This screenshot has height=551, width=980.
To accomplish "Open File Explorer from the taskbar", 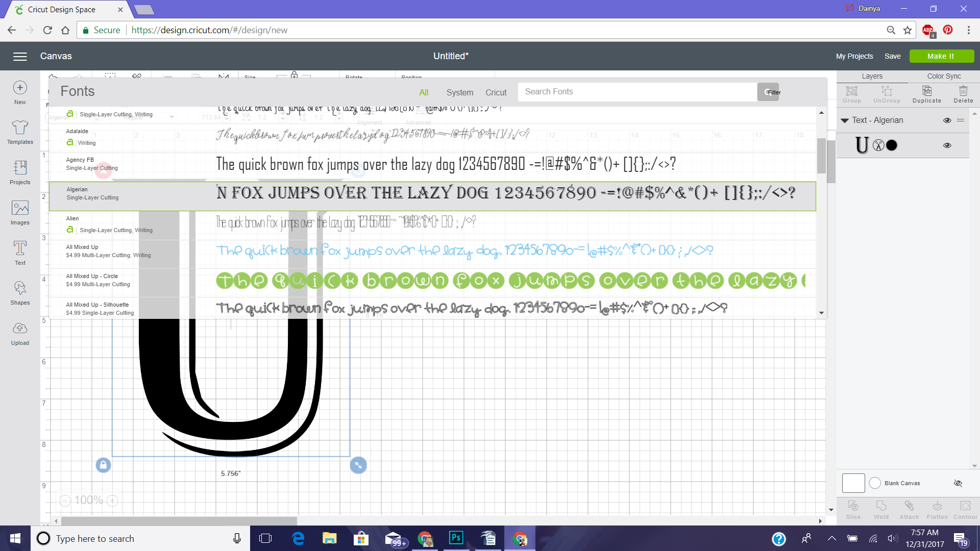I will [329, 538].
